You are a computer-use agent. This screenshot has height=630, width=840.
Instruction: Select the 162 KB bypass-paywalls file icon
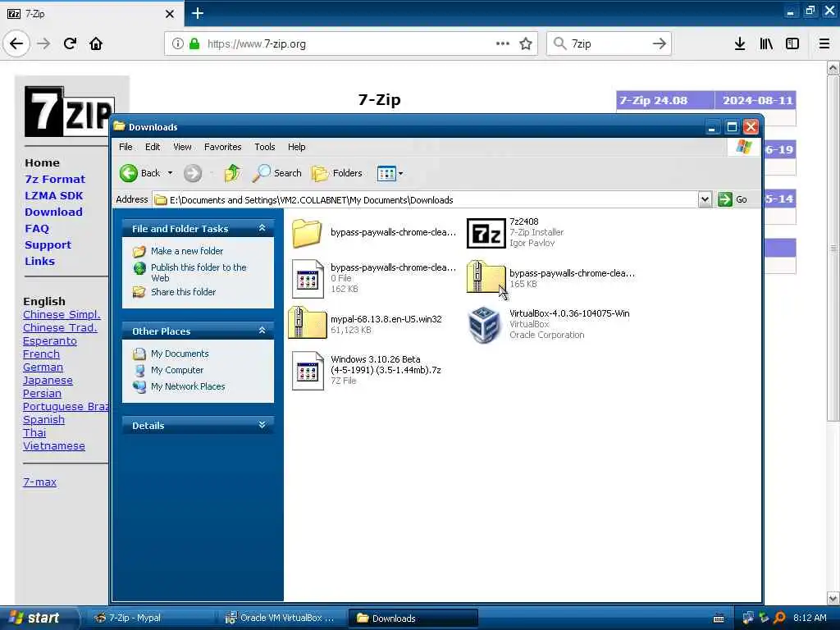[x=308, y=279]
